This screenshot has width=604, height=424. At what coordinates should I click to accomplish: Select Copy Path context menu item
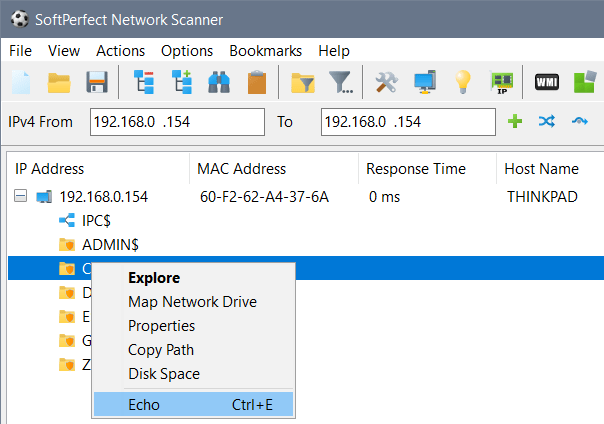[x=193, y=350]
